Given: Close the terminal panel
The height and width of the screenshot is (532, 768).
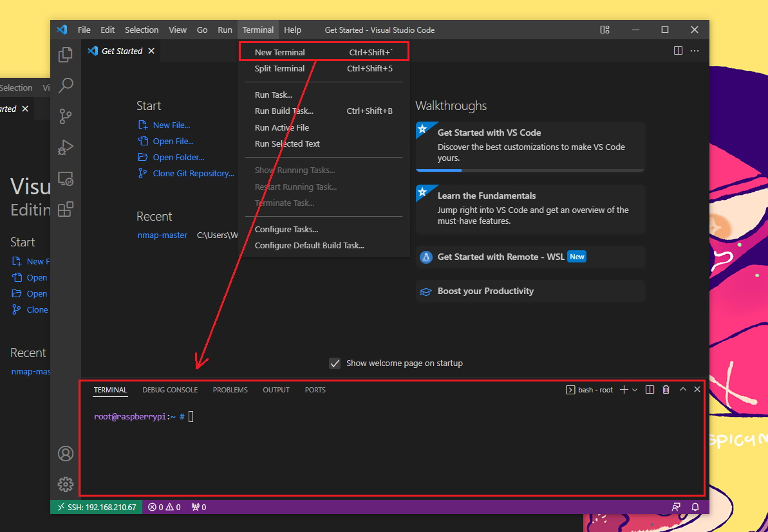Looking at the screenshot, I should [697, 390].
